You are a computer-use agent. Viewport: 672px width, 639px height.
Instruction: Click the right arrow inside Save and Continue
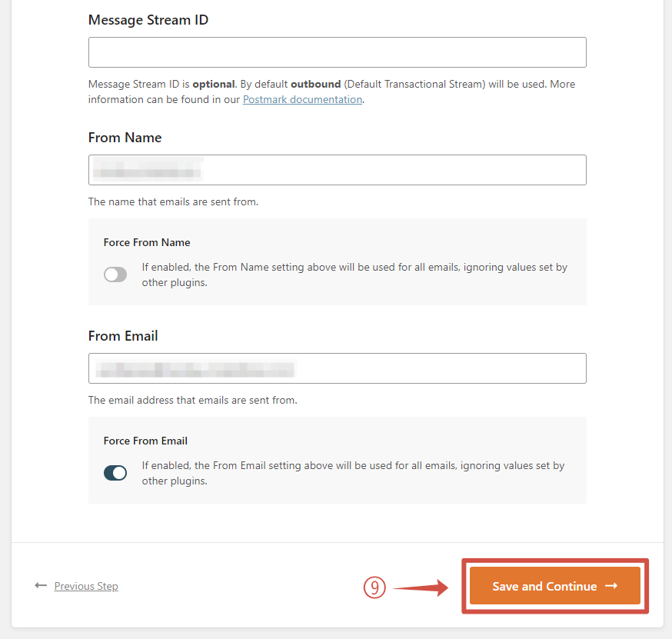point(611,586)
